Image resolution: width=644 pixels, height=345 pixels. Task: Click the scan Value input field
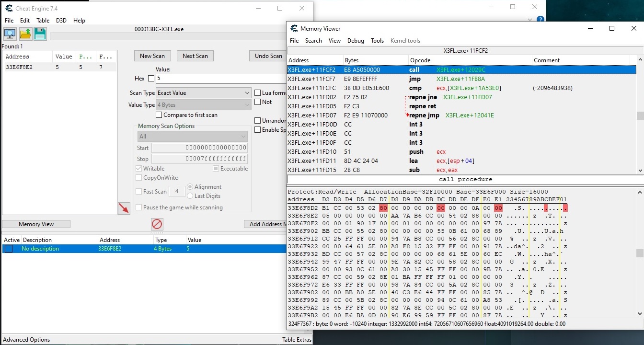click(220, 79)
